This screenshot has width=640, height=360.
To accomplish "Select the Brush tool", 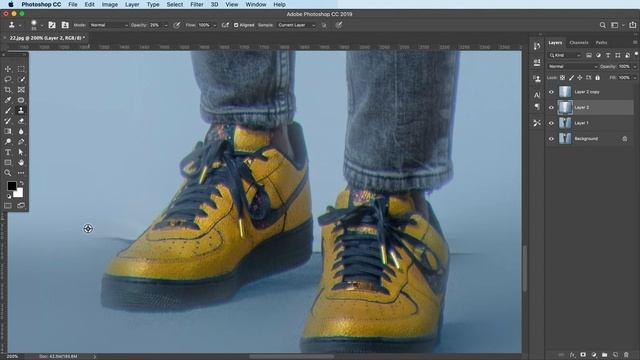I will (x=8, y=111).
